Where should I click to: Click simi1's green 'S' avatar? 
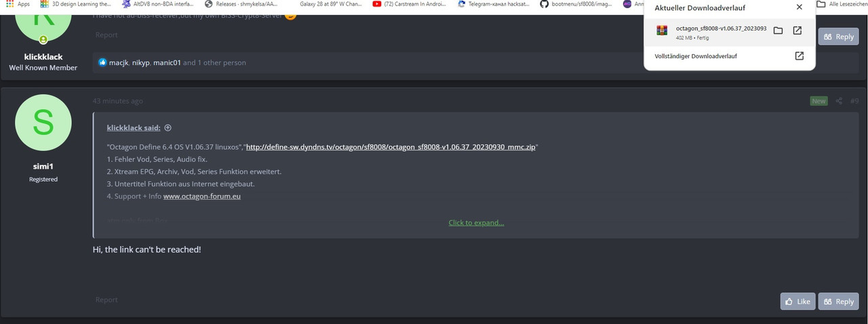click(43, 122)
